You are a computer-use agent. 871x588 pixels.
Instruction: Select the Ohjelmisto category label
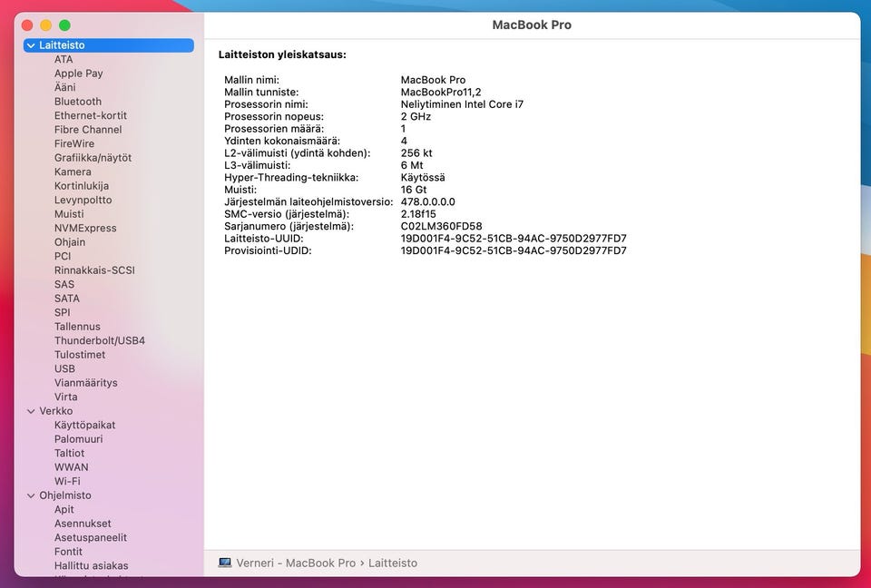(x=65, y=495)
